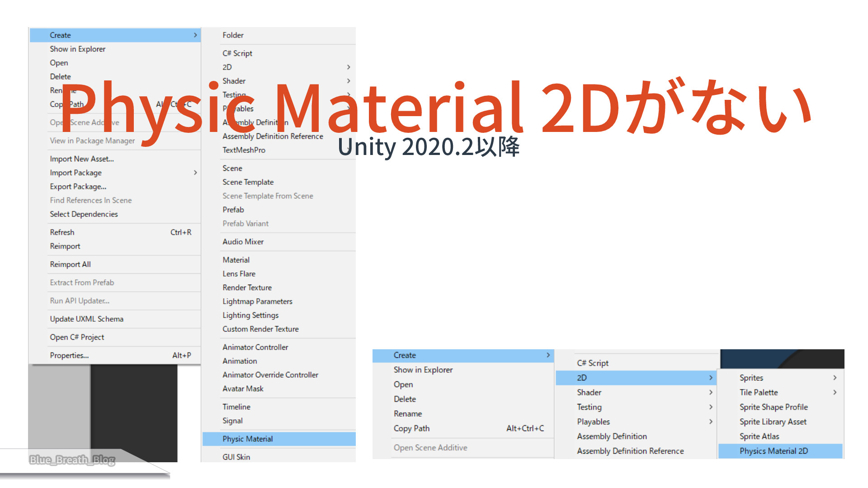Create a Timeline asset
This screenshot has height=488, width=868.
click(236, 407)
